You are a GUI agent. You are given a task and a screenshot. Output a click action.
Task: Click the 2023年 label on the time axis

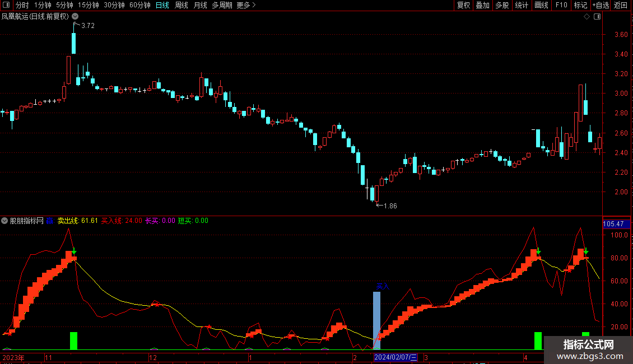click(13, 357)
